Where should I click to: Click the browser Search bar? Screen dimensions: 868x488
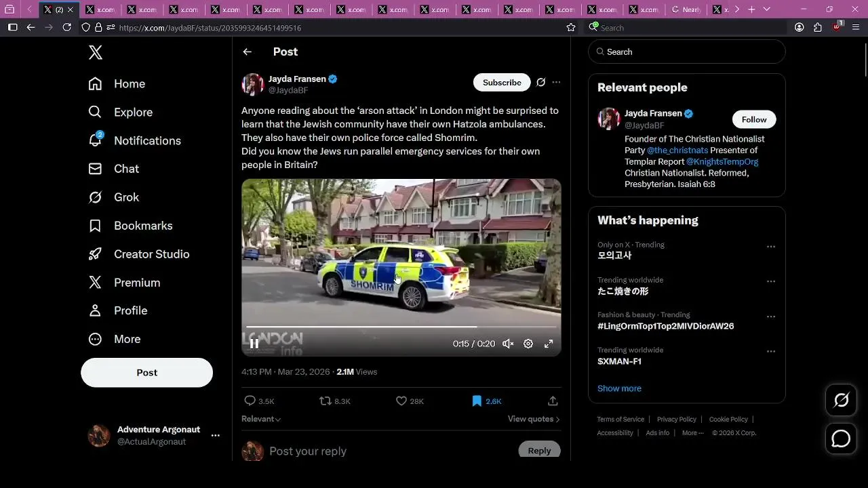pyautogui.click(x=686, y=28)
